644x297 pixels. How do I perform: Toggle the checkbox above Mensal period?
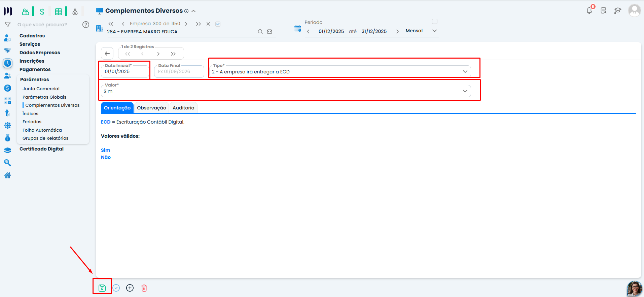click(x=435, y=22)
